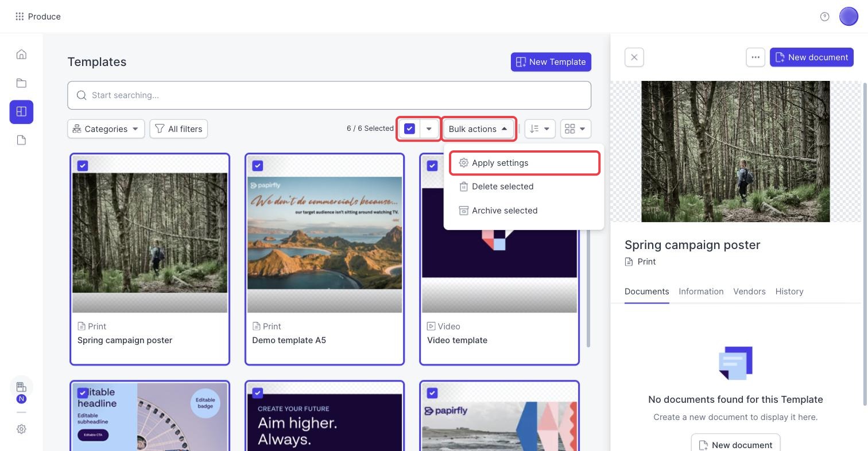Click the detail panel scrollbar
The height and width of the screenshot is (451, 868).
[x=865, y=244]
